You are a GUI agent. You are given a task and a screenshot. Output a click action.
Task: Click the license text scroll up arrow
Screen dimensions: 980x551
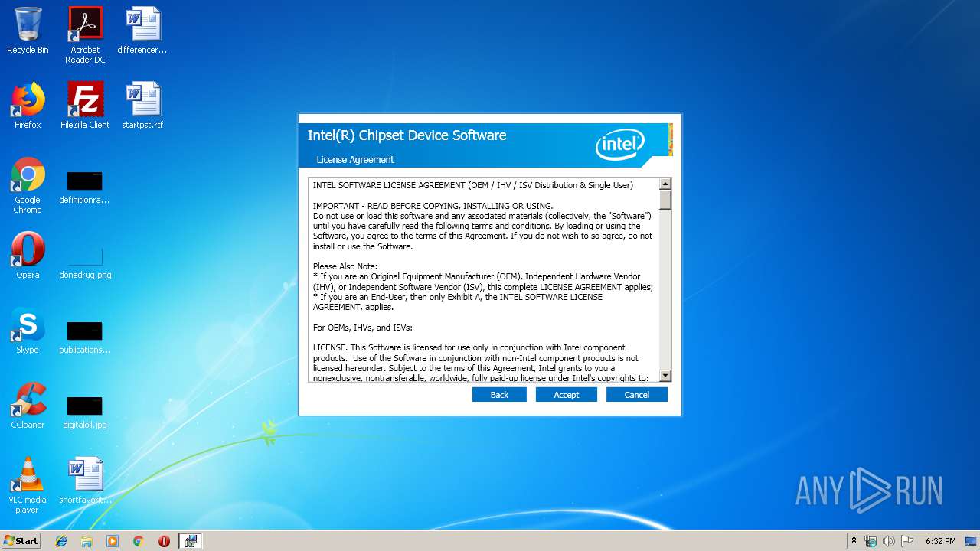665,184
